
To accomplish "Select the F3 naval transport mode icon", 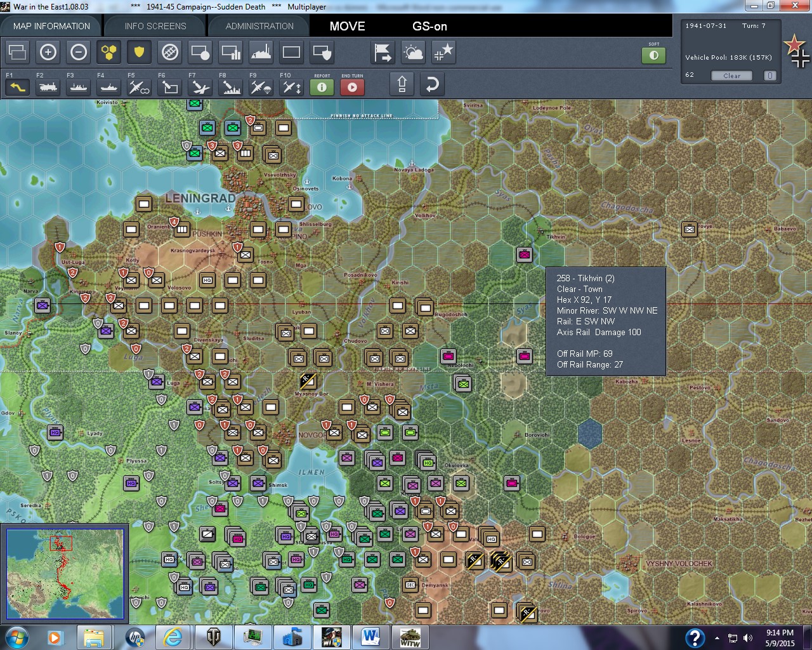I will click(x=78, y=87).
